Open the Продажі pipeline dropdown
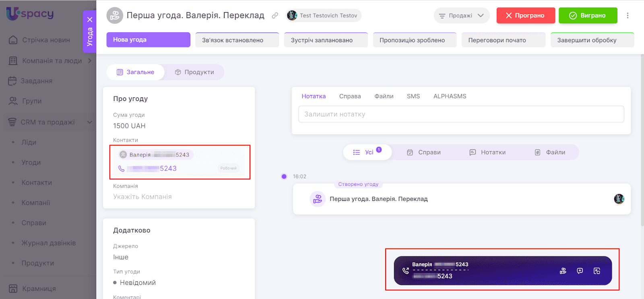Viewport: 644px width, 299px height. [x=461, y=16]
